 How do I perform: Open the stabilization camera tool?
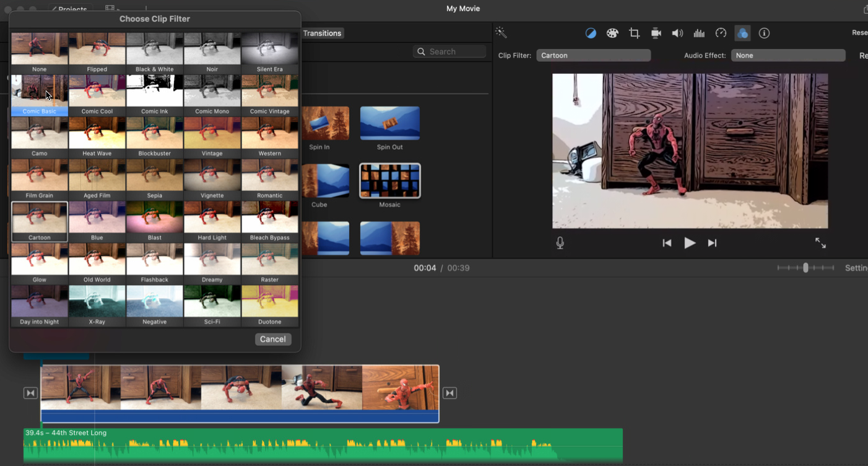tap(656, 33)
